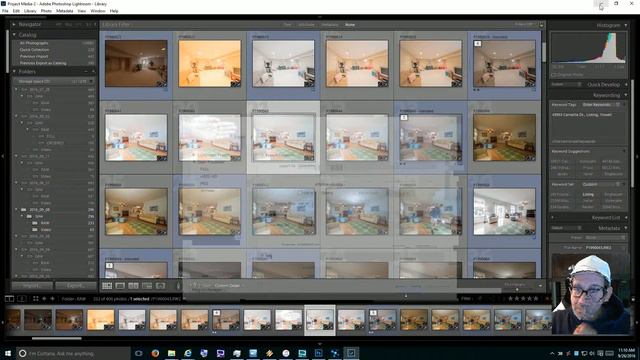Open Photoshop from the taskbar
Image resolution: width=640 pixels, height=360 pixels.
tap(318, 353)
